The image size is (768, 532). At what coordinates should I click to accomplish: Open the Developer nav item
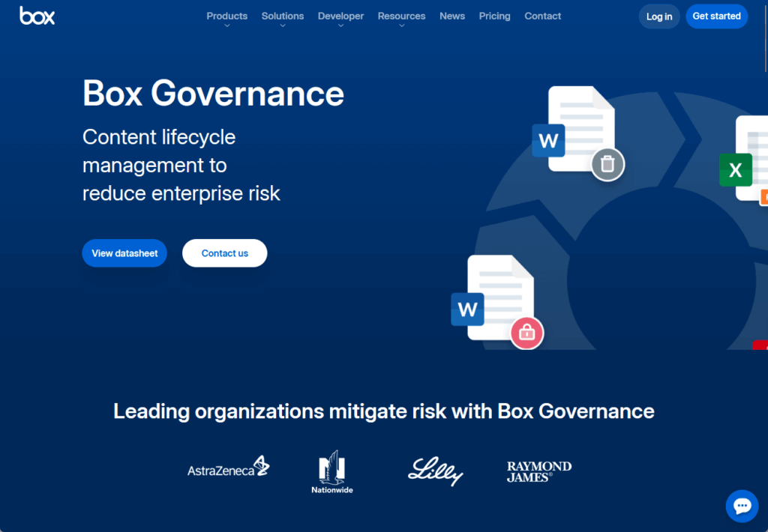[341, 16]
